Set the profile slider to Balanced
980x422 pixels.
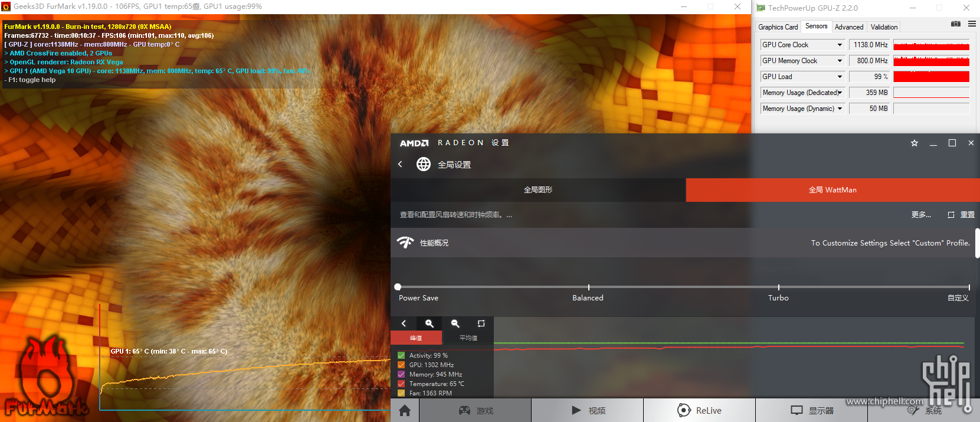pyautogui.click(x=588, y=287)
